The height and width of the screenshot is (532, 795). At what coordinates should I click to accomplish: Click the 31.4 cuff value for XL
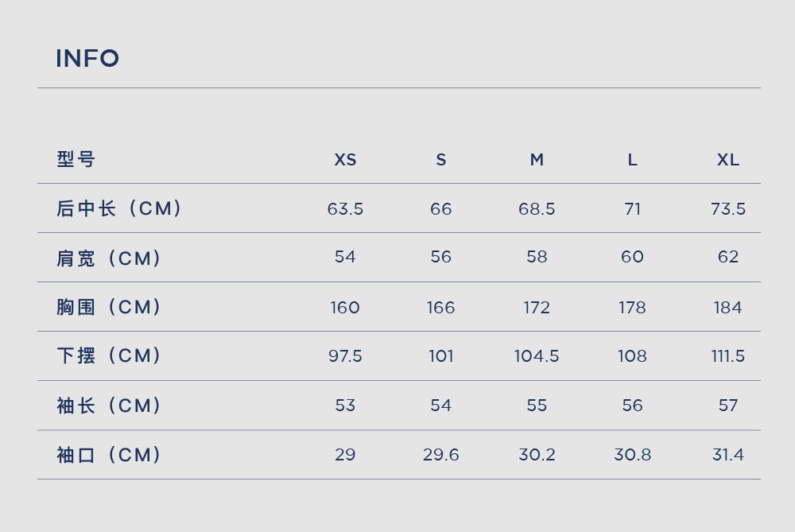[728, 454]
